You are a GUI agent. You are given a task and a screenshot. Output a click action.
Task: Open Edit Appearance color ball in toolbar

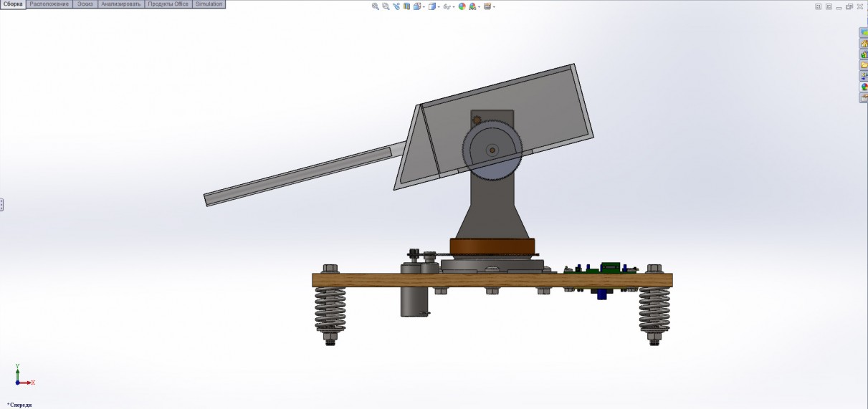[x=462, y=6]
